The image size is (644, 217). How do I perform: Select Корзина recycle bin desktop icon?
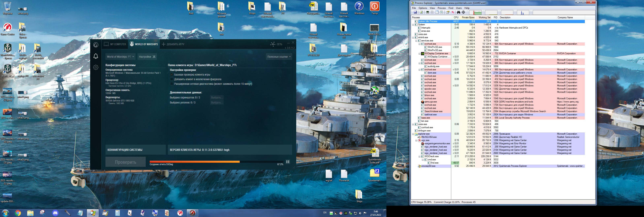[x=7, y=8]
